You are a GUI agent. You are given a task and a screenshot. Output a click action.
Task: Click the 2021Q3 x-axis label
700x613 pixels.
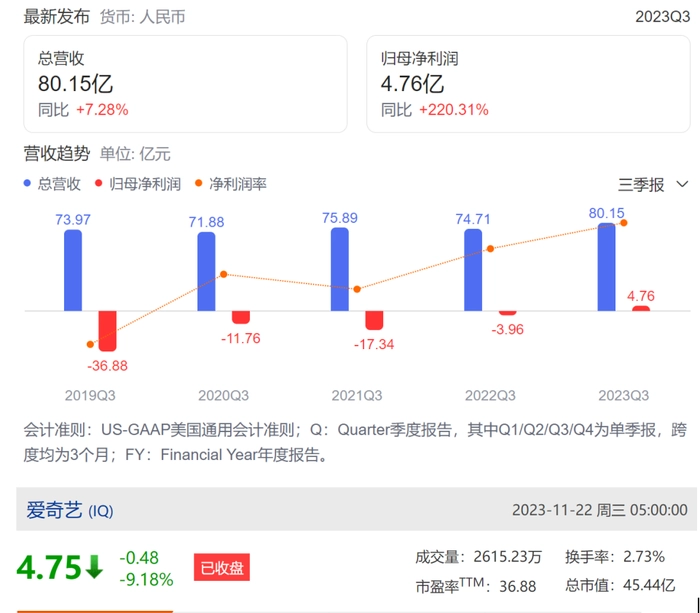pos(357,395)
